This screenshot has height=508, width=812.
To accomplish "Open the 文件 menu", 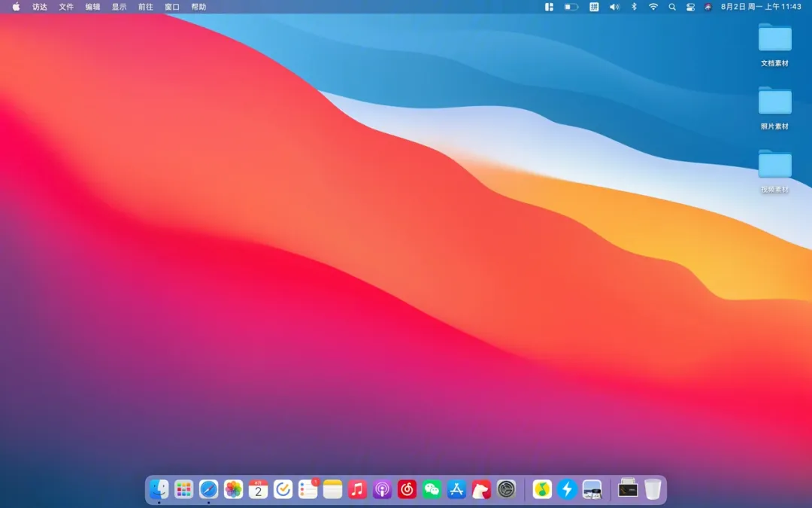I will [66, 7].
